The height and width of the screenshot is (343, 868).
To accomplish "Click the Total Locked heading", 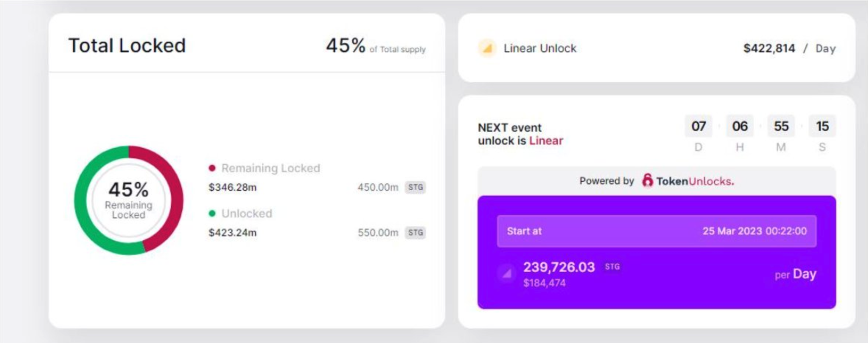I will [127, 46].
